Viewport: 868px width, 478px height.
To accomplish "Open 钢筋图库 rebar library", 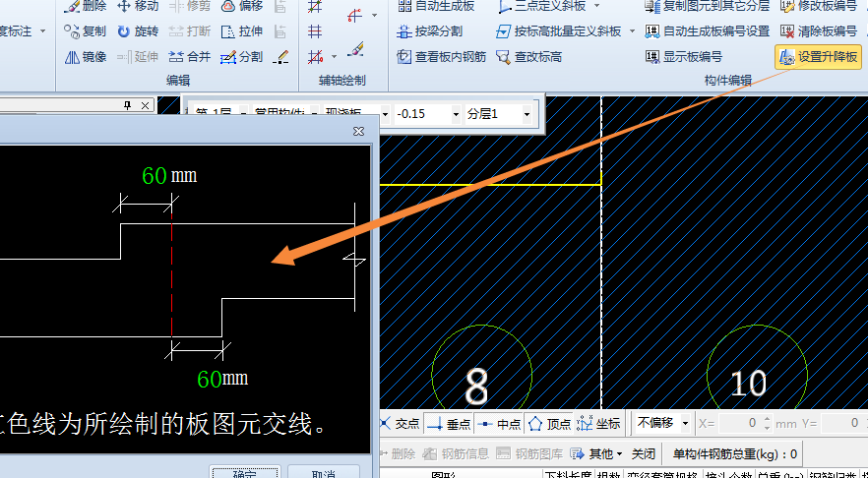I will [x=529, y=454].
